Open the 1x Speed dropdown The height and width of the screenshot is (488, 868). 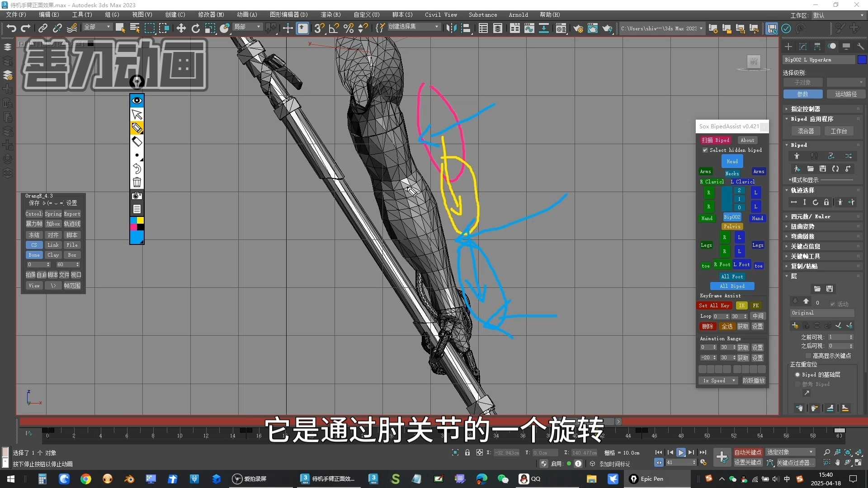click(x=718, y=380)
